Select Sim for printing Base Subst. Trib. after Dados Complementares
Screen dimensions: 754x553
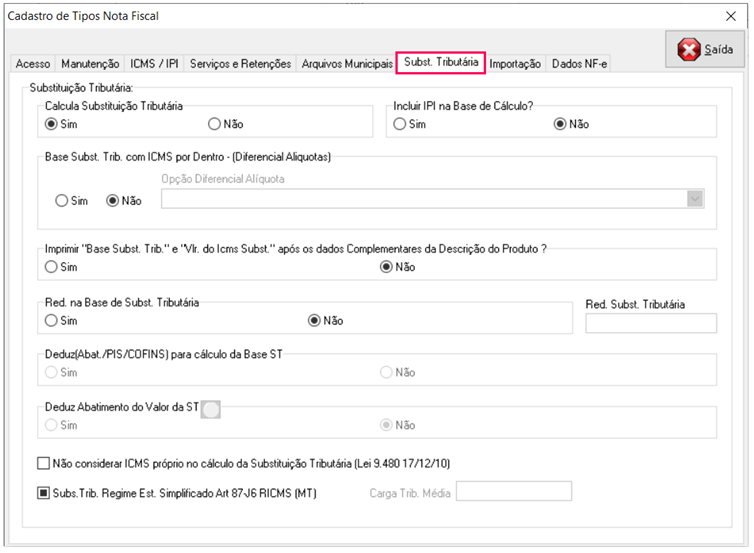(x=51, y=267)
